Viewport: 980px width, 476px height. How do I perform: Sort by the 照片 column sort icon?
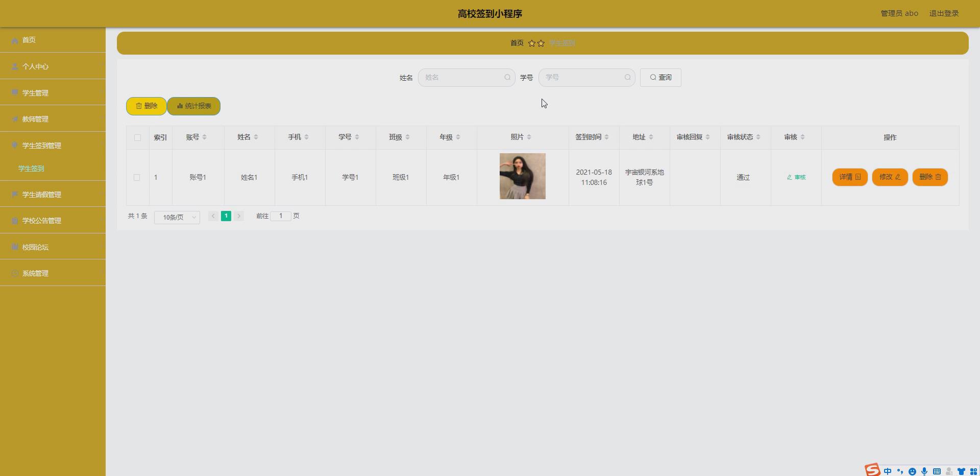click(x=529, y=137)
